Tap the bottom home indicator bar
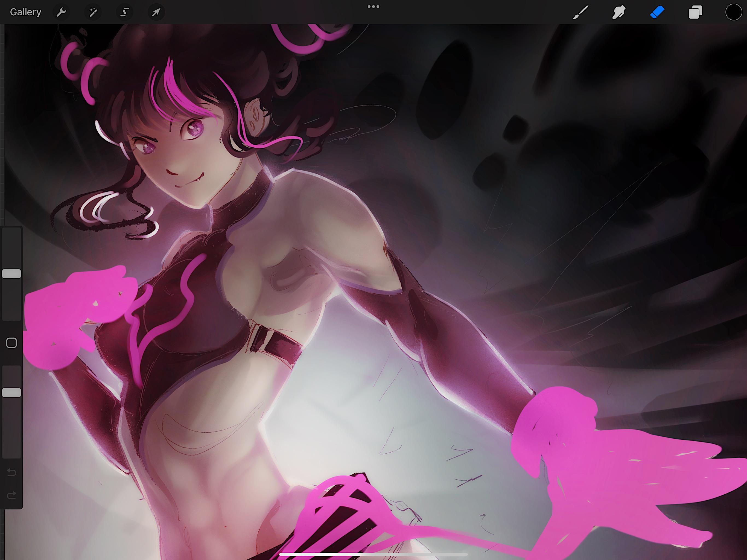The height and width of the screenshot is (560, 747). click(x=373, y=554)
